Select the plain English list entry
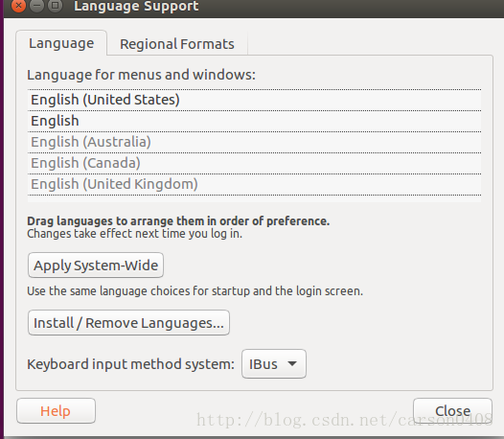This screenshot has height=439, width=504. (x=254, y=121)
